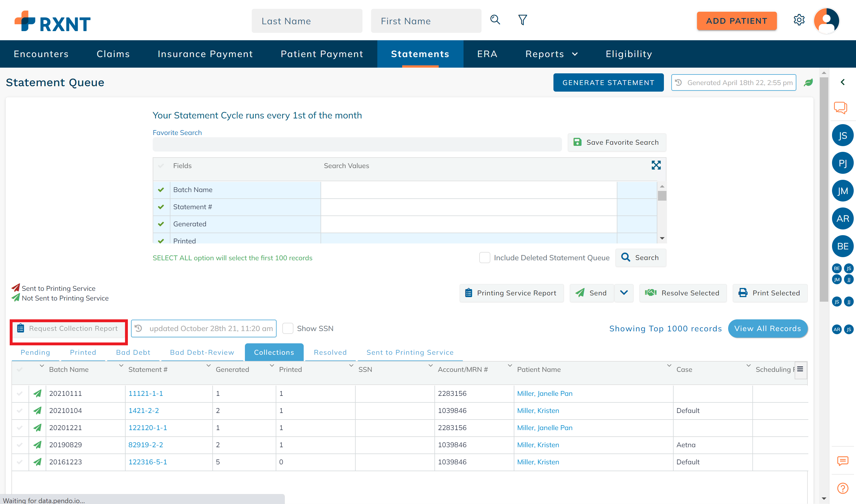The height and width of the screenshot is (504, 856).
Task: Open statement link 11121-1-1
Action: click(146, 393)
